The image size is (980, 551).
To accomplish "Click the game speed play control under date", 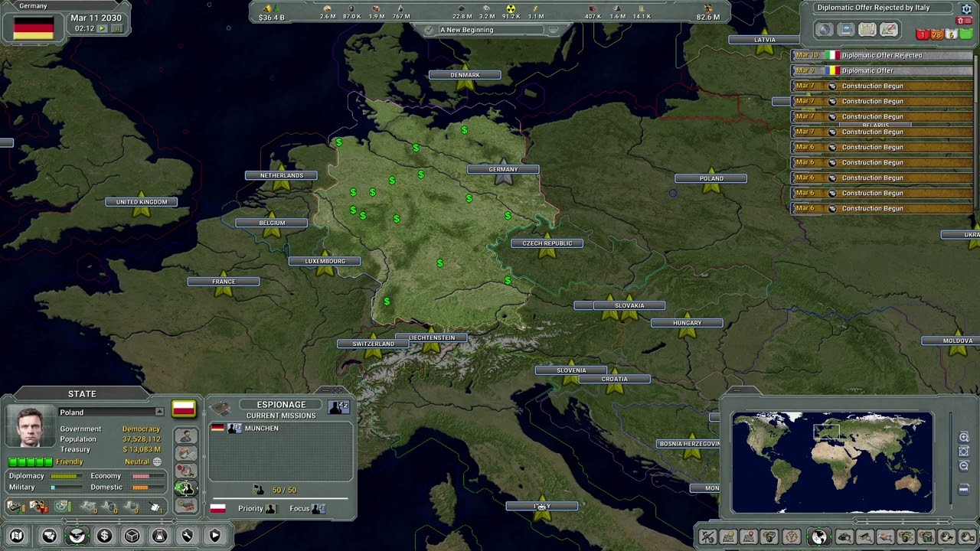I will click(102, 28).
